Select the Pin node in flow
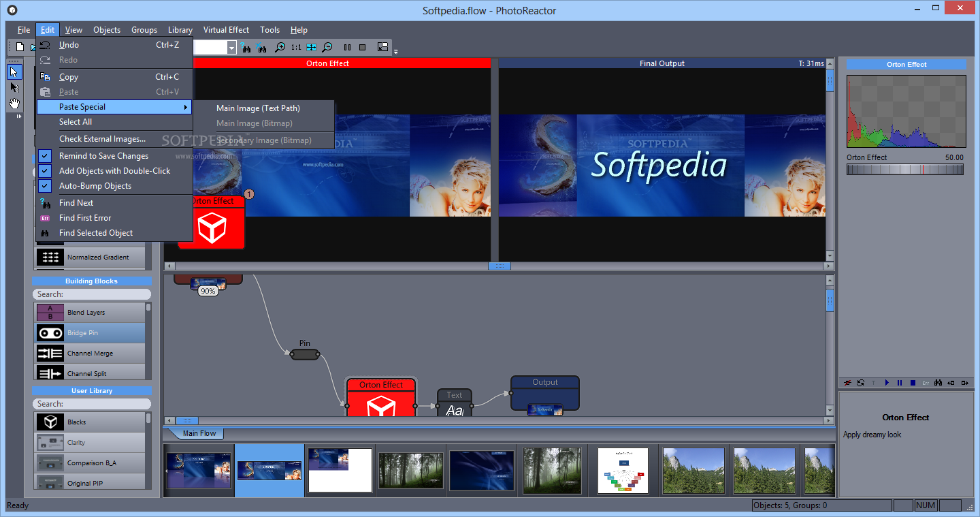Screen dimensions: 980x517 [305, 354]
